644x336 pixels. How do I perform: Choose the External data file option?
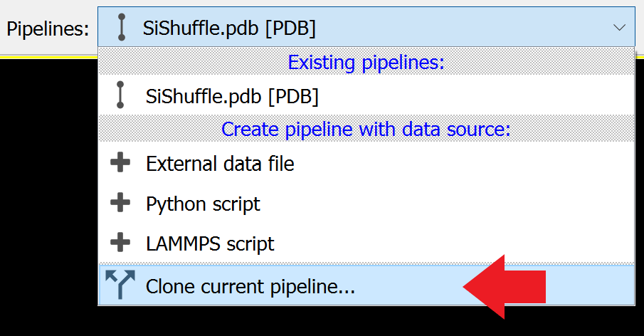click(x=220, y=164)
